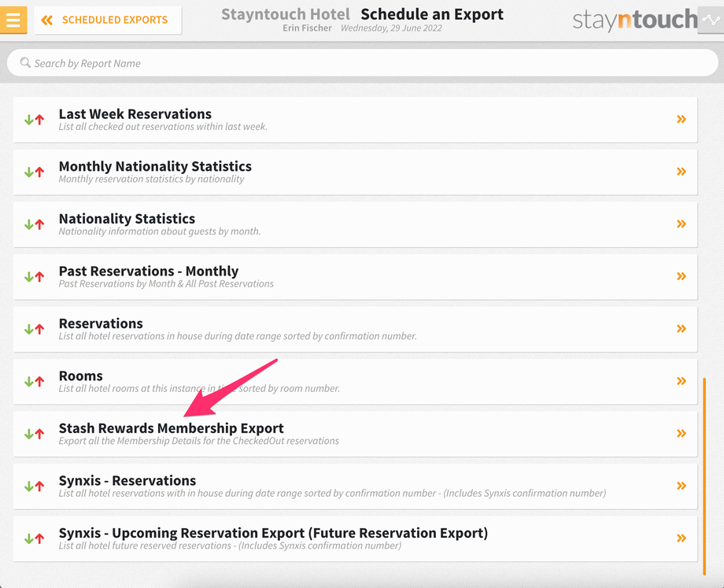Screen dimensions: 724x588
Task: Select the Rooms export title
Action: (x=81, y=375)
